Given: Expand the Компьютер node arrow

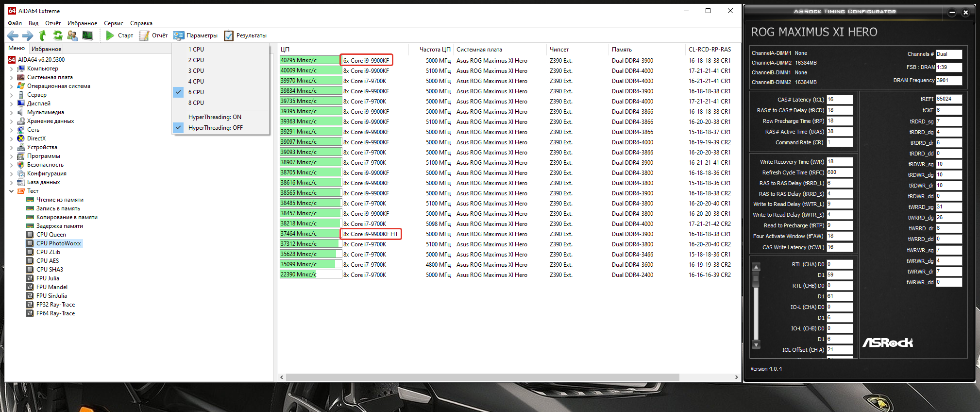Looking at the screenshot, I should pos(11,69).
